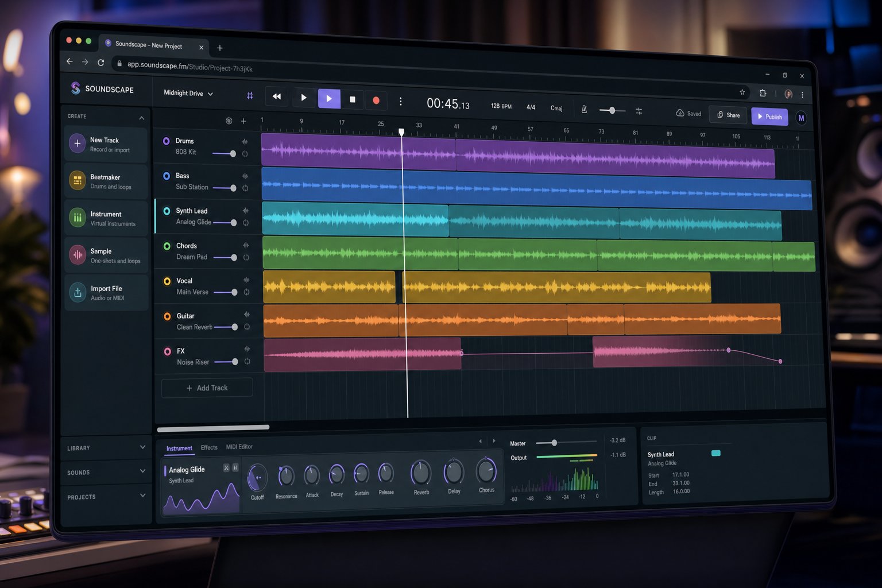Open the Cmaj key setting
The height and width of the screenshot is (588, 882).
pyautogui.click(x=556, y=108)
